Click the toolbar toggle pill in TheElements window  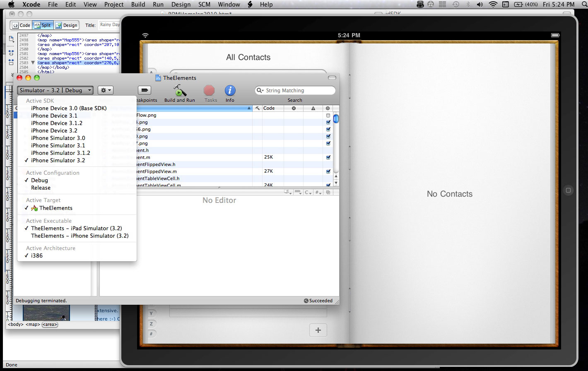(x=332, y=78)
